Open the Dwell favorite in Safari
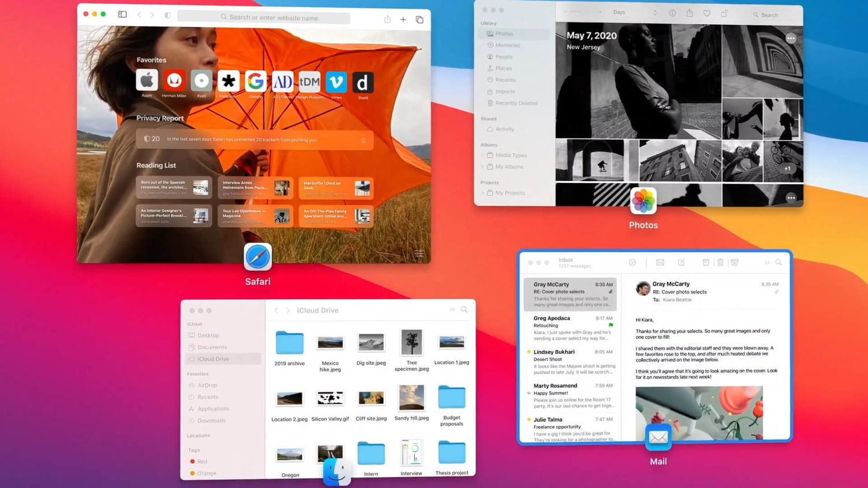868x488 pixels. coord(363,83)
